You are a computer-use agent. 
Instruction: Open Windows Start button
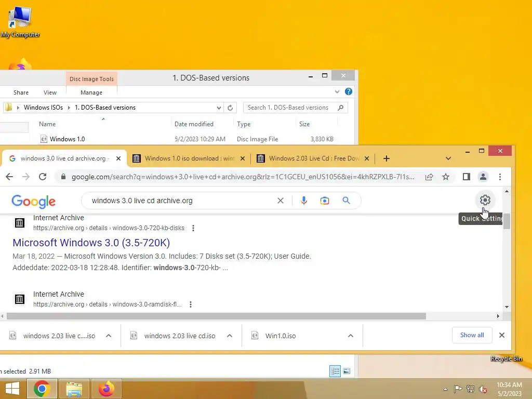coord(12,389)
